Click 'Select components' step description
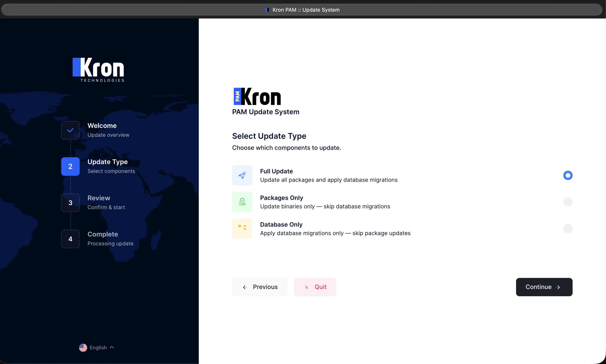 tap(111, 171)
